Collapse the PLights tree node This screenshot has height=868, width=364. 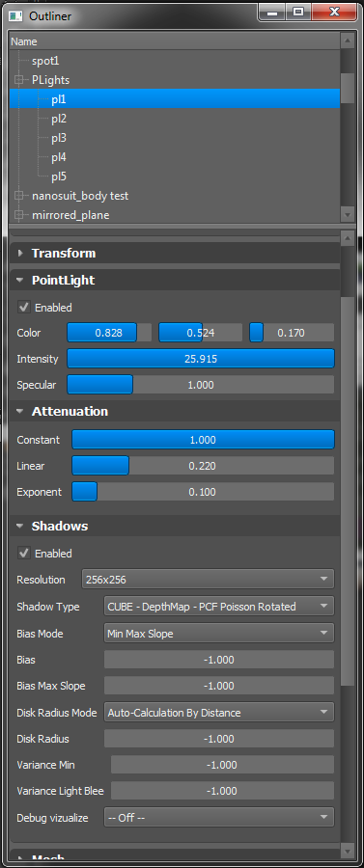[19, 80]
